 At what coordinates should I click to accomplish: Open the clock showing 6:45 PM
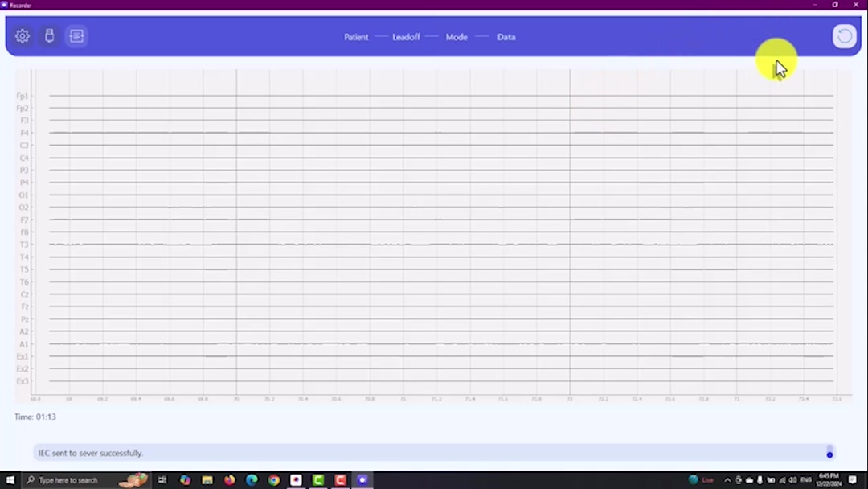point(829,480)
